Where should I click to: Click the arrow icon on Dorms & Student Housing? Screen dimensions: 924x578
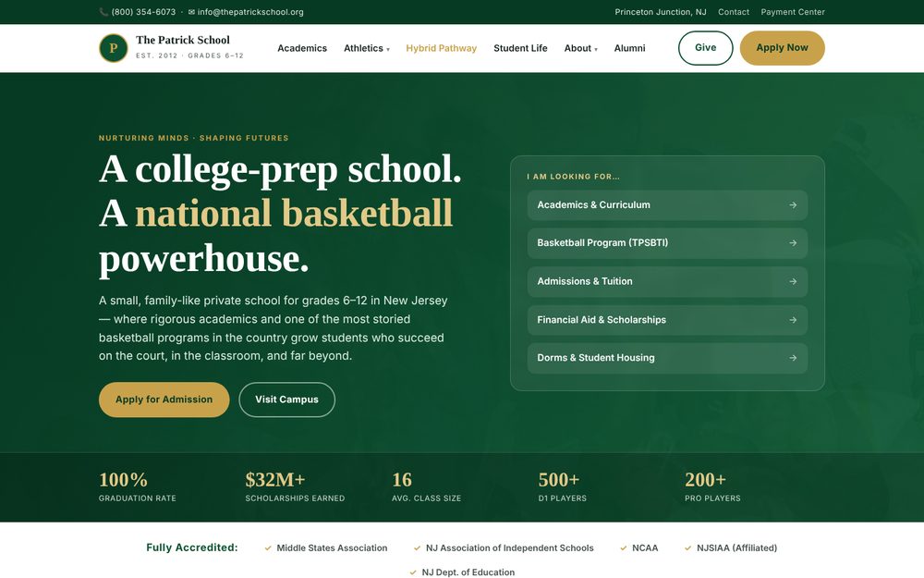click(x=793, y=358)
